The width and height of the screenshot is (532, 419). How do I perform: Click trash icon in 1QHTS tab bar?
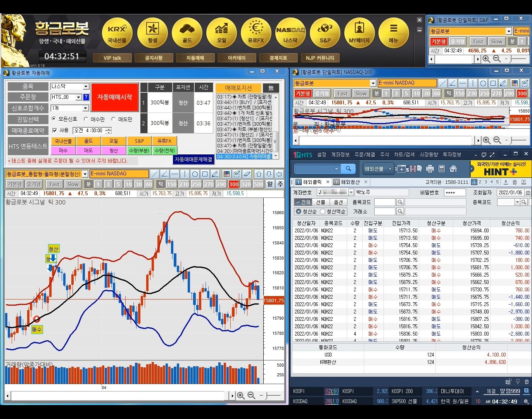tap(515, 182)
